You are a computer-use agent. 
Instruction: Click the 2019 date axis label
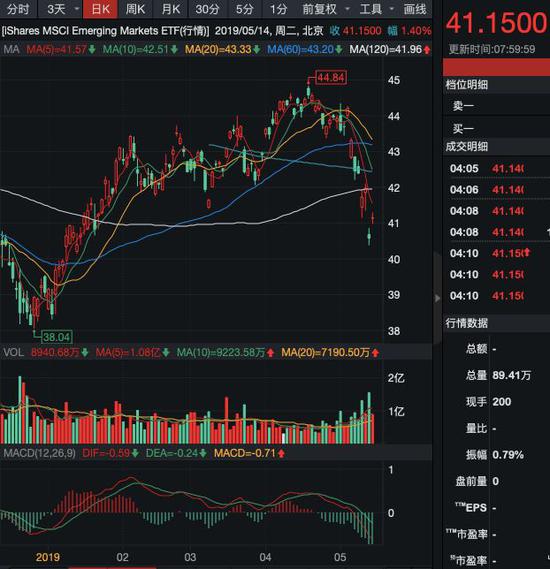point(48,557)
